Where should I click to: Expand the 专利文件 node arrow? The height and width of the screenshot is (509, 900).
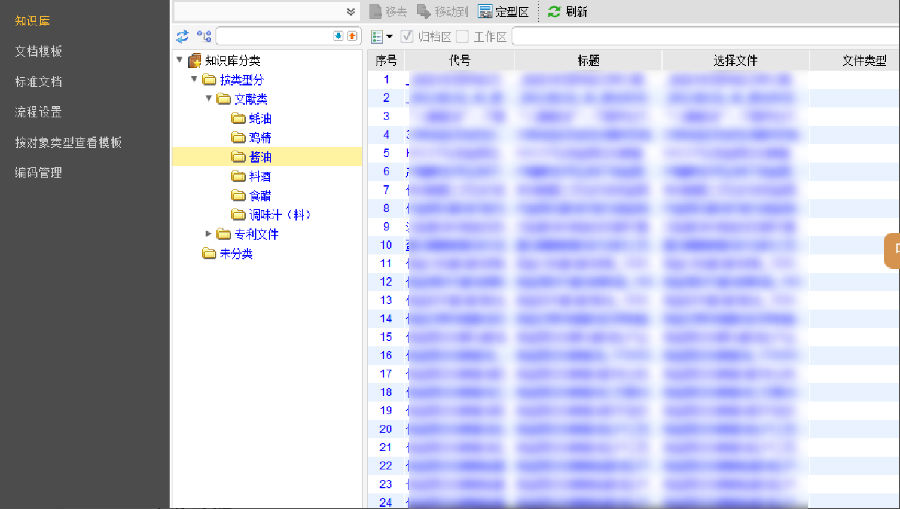pos(209,234)
